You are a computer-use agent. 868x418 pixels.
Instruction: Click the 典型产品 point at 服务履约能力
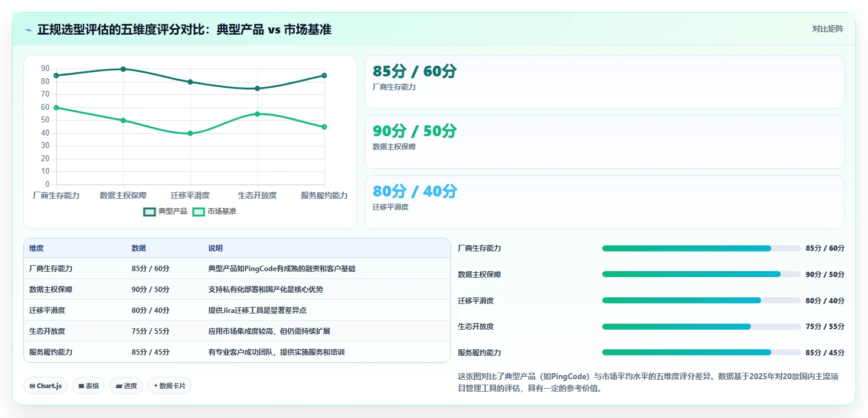(x=324, y=75)
